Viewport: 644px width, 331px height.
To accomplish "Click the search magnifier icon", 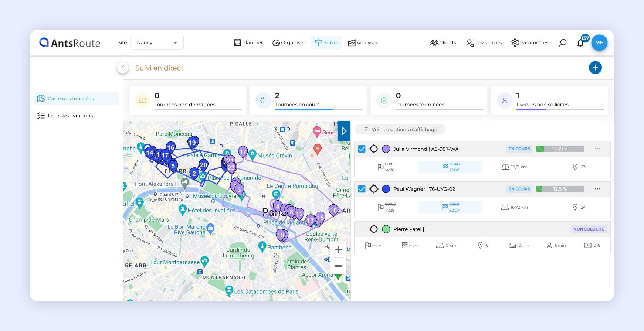I will [562, 43].
